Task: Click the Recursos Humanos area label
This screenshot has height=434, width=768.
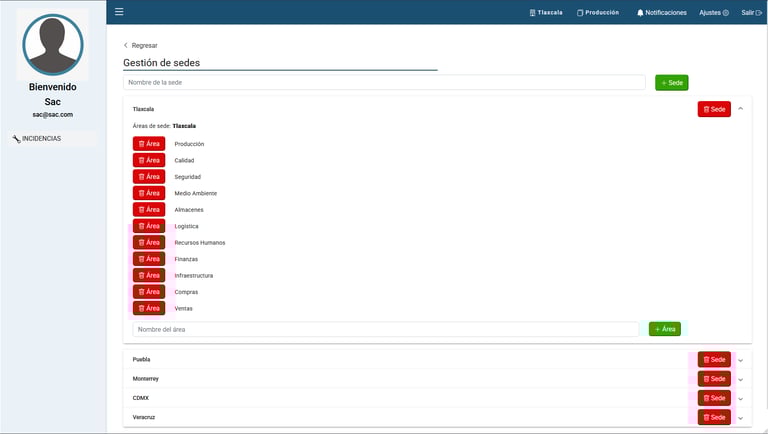Action: (x=200, y=242)
